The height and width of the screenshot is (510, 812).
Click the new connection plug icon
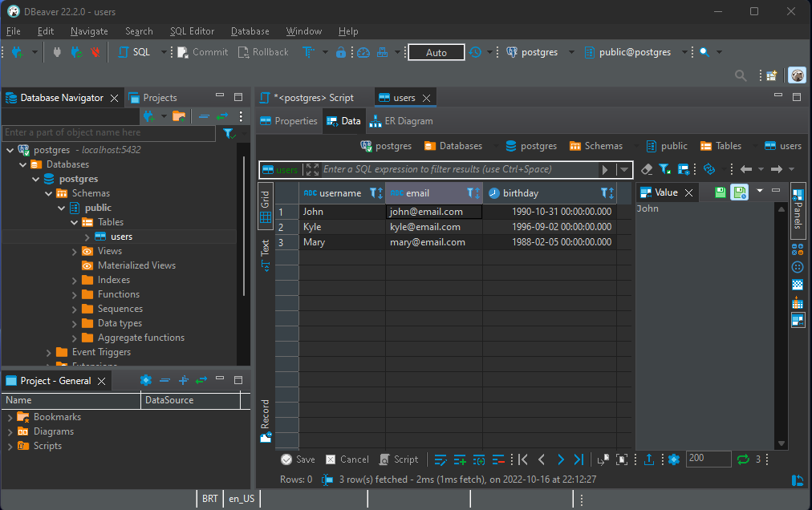point(18,52)
